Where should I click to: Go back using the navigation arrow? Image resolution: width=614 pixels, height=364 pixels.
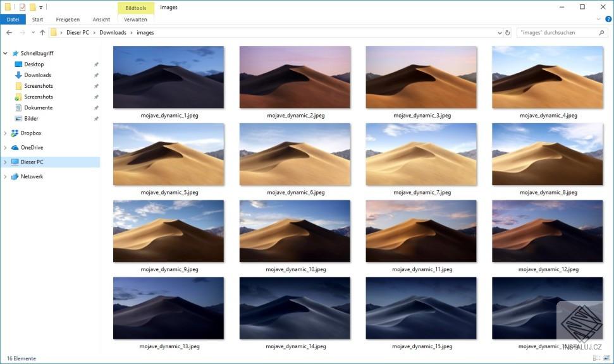[x=9, y=32]
